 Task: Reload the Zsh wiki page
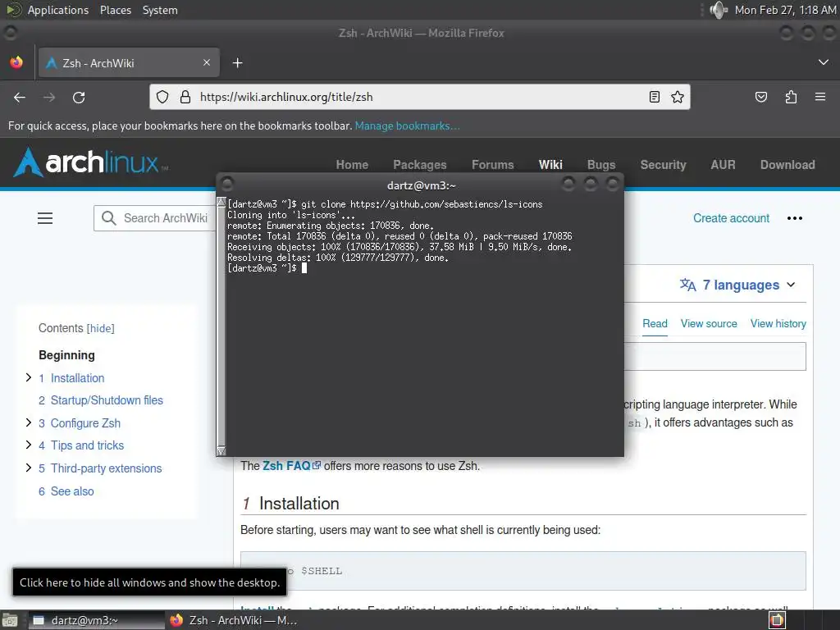[x=79, y=98]
